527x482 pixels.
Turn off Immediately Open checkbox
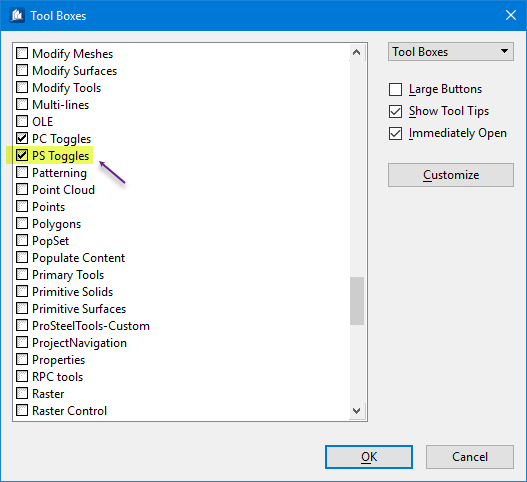tap(395, 133)
